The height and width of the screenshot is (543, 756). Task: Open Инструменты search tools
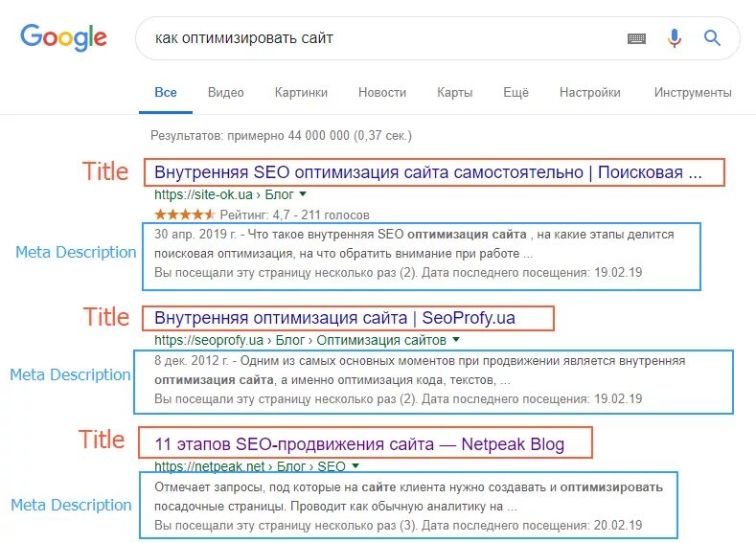click(x=693, y=93)
